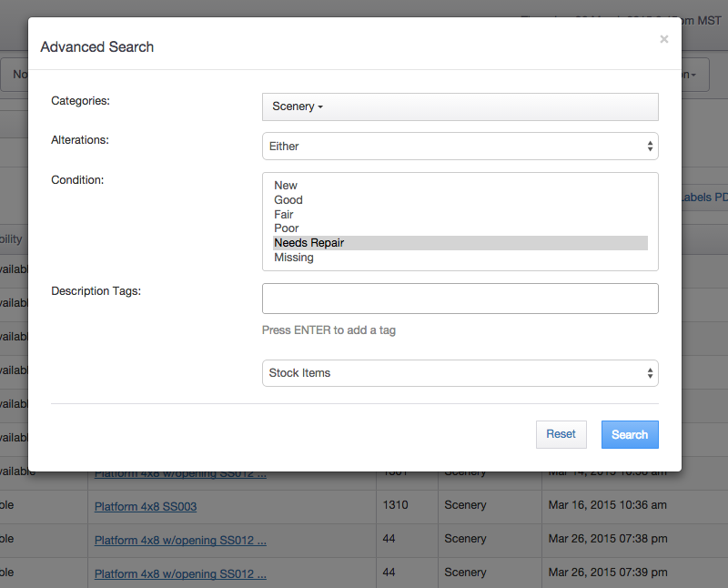Close the Advanced Search dialog

[x=664, y=39]
